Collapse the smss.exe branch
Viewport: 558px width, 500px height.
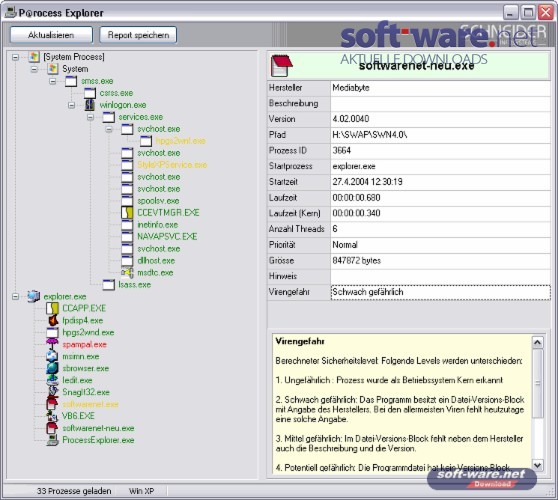[x=53, y=81]
